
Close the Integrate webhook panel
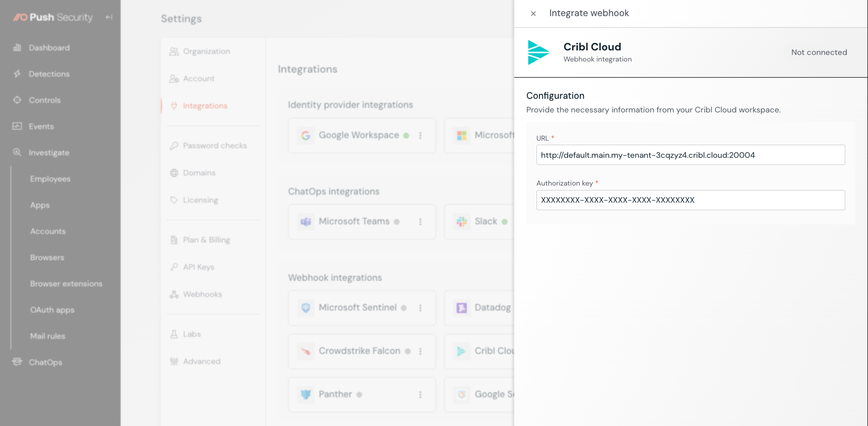[x=533, y=14]
